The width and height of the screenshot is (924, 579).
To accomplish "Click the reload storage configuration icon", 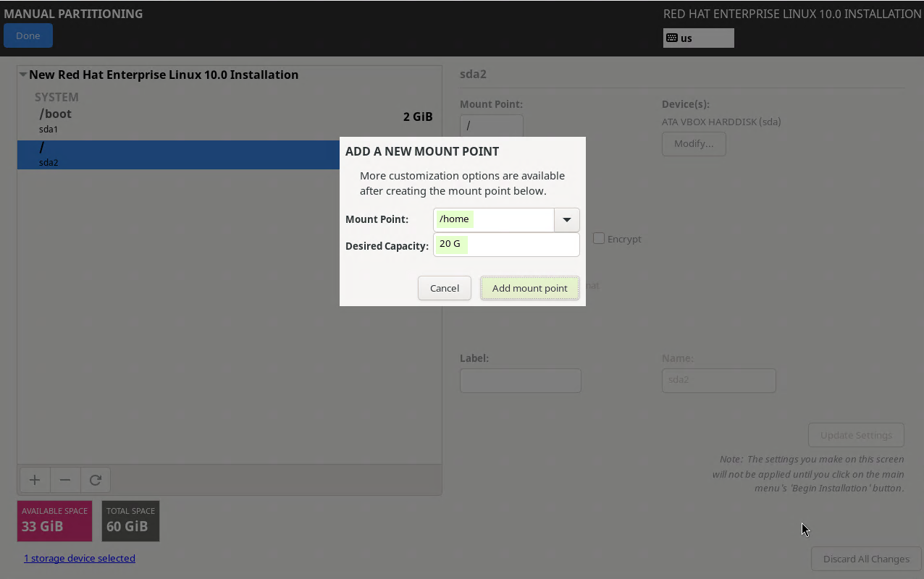I will (96, 480).
